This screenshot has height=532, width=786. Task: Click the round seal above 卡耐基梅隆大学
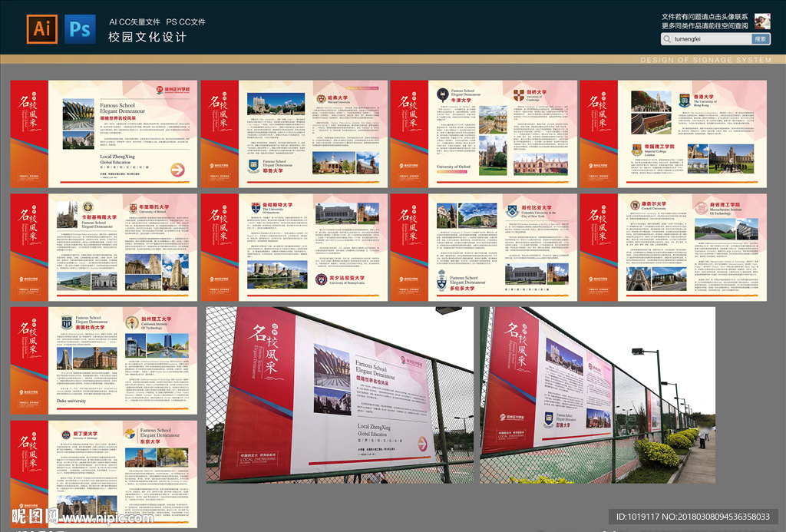pyautogui.click(x=88, y=207)
